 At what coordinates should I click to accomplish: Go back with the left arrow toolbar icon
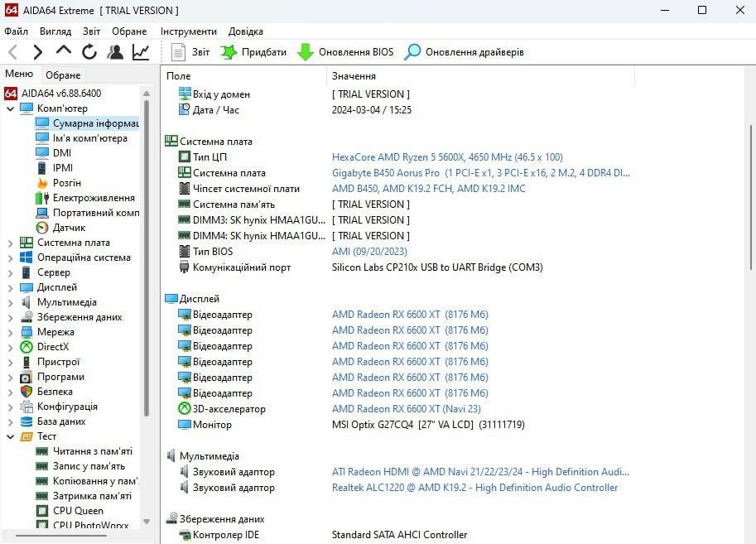click(x=13, y=51)
